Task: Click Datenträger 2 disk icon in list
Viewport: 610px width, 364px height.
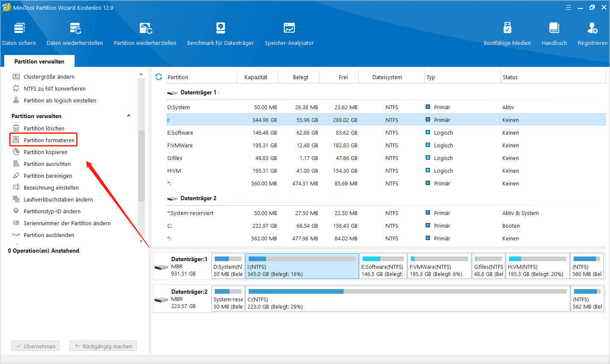Action: coord(172,199)
